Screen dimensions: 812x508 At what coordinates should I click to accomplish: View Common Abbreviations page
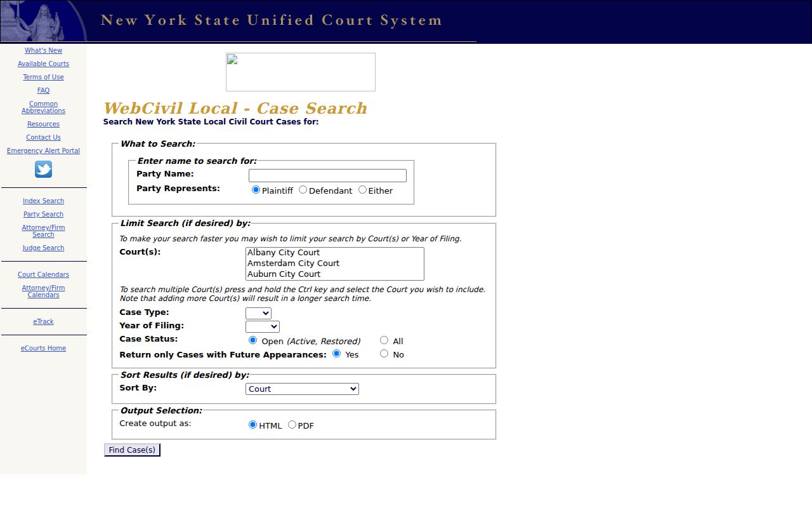43,107
